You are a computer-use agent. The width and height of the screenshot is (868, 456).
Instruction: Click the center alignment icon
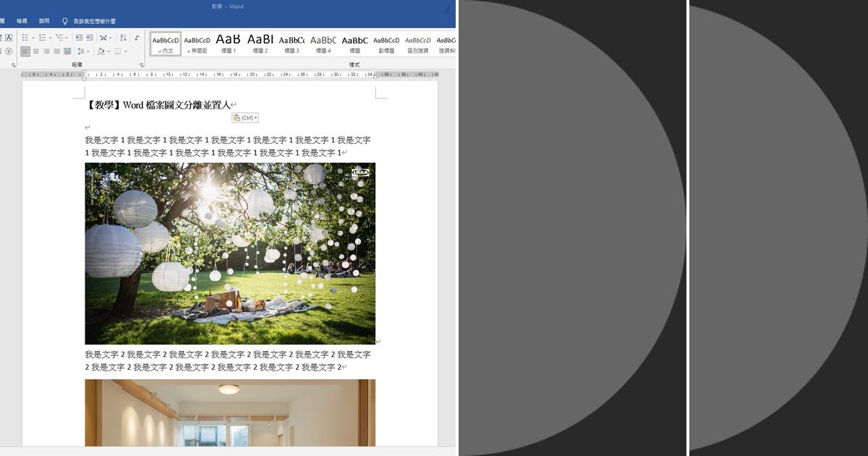pyautogui.click(x=36, y=51)
